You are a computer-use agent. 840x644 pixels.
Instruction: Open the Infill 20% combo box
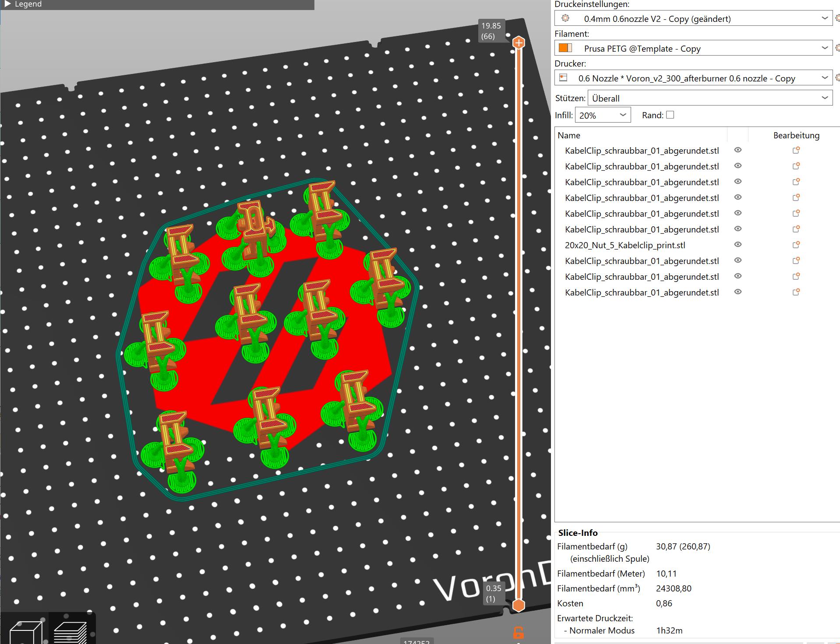click(x=603, y=115)
